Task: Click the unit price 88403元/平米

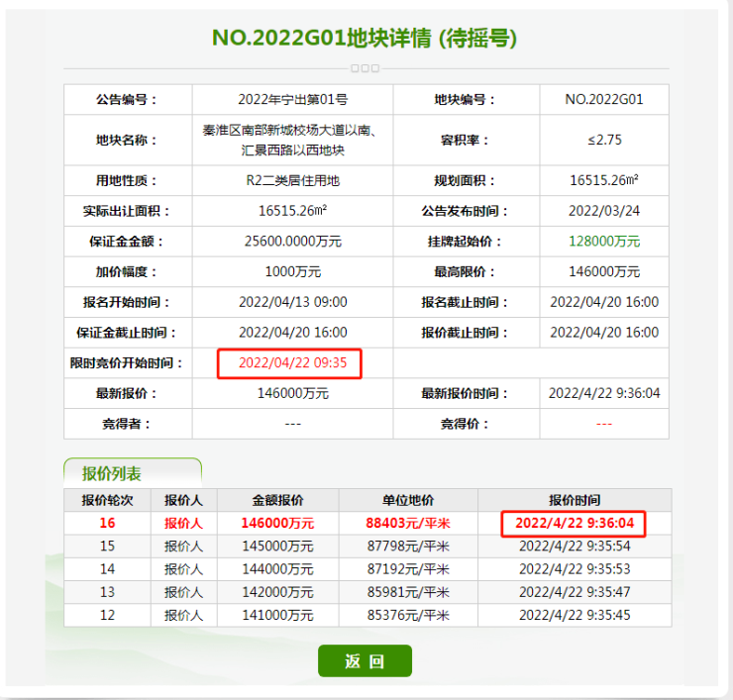Action: (x=407, y=523)
